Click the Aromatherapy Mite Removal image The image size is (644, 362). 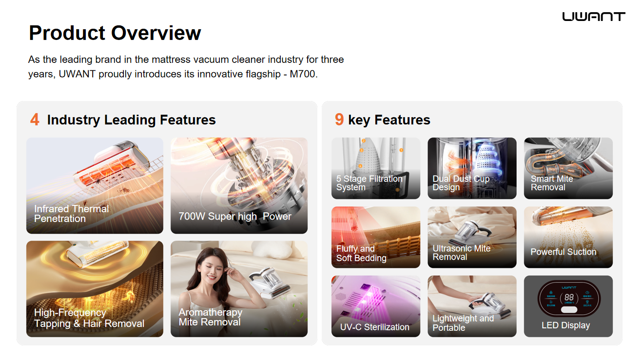[239, 289]
